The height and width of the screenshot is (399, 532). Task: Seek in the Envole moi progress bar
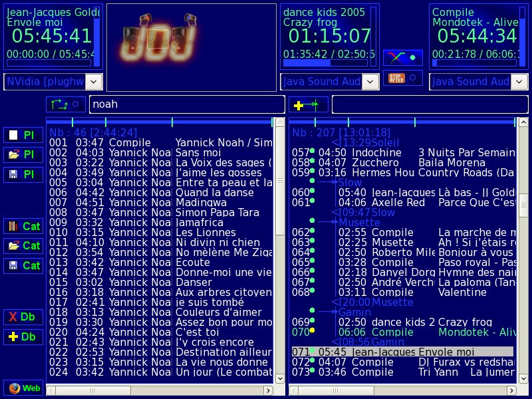click(49, 63)
